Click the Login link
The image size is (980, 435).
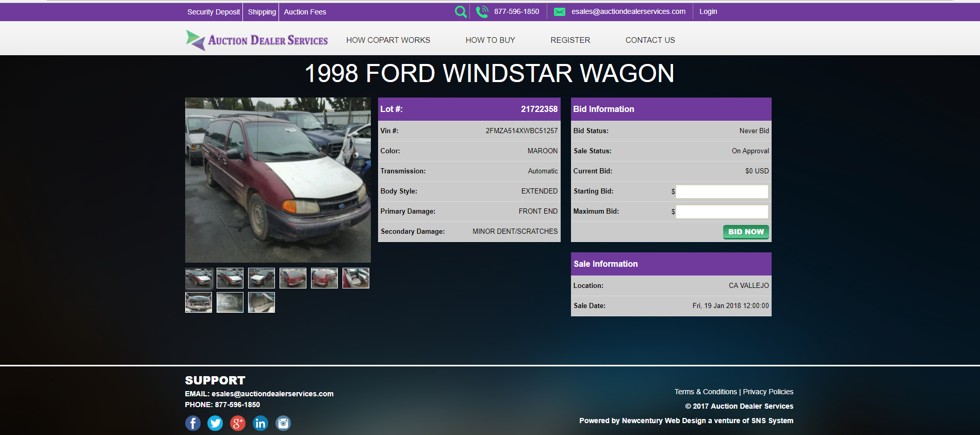[708, 11]
